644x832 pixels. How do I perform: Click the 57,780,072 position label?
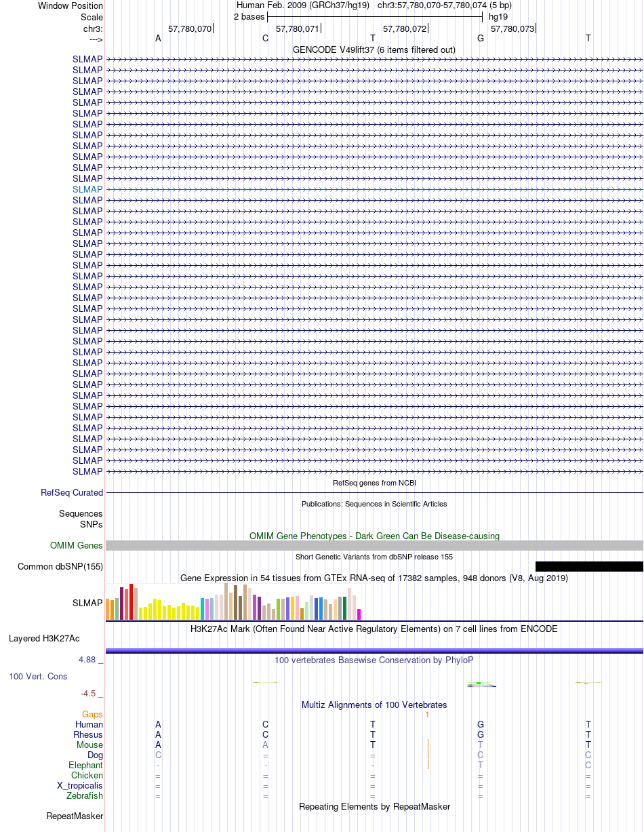[x=405, y=28]
